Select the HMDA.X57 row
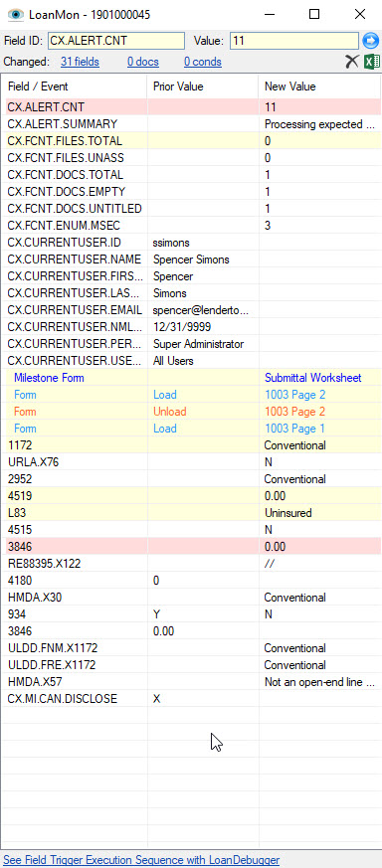Image resolution: width=382 pixels, height=868 pixels. [x=191, y=682]
